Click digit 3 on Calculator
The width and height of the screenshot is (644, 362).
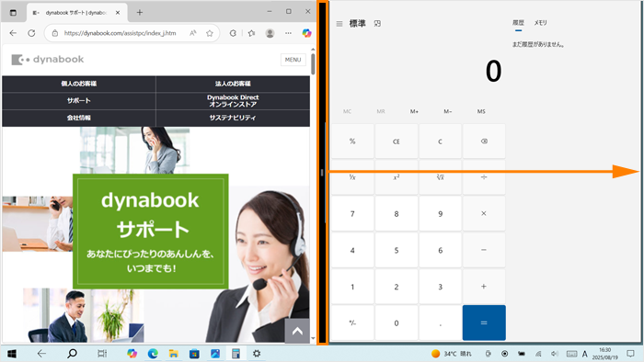[440, 287]
